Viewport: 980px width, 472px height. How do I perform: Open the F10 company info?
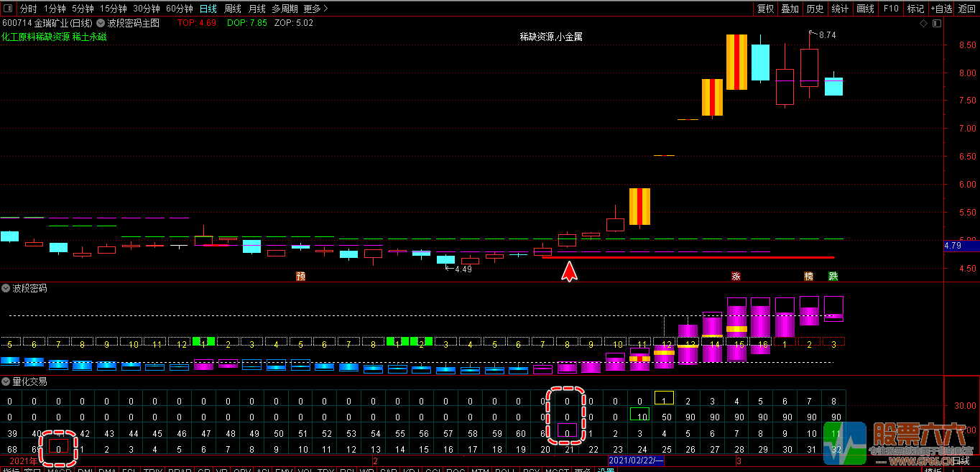(891, 9)
